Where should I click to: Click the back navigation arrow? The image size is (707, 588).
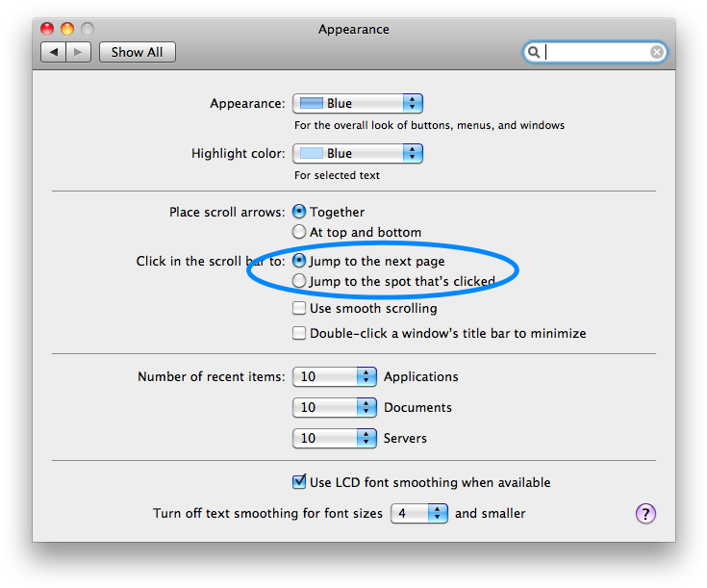[x=53, y=52]
